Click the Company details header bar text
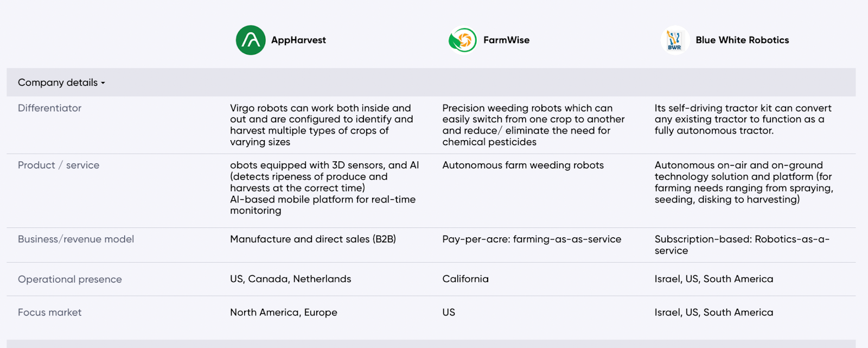The width and height of the screenshot is (868, 348). click(58, 83)
